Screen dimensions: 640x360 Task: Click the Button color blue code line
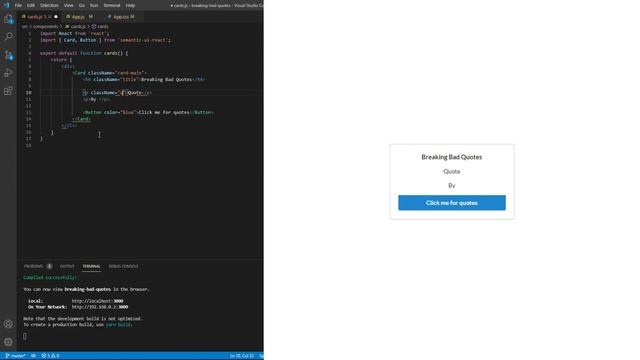149,112
